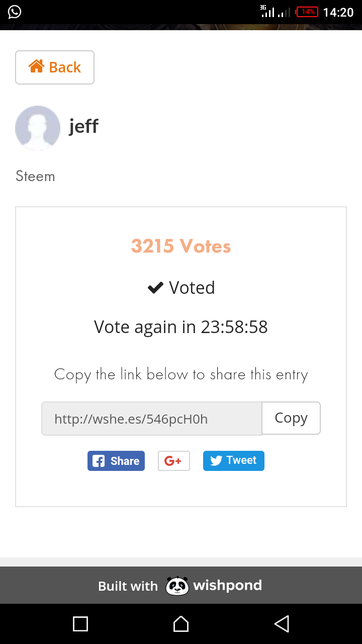Share entry on Facebook
This screenshot has width=362, height=644.
116,461
